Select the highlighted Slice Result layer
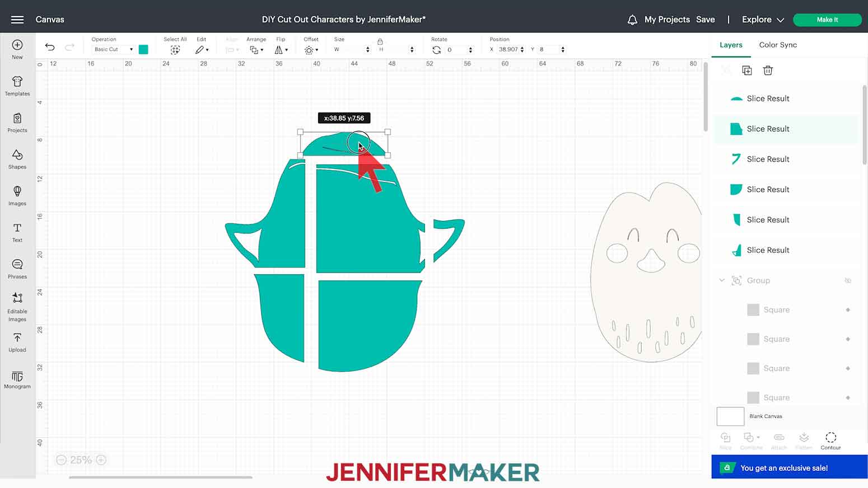The width and height of the screenshot is (868, 488). pos(785,129)
